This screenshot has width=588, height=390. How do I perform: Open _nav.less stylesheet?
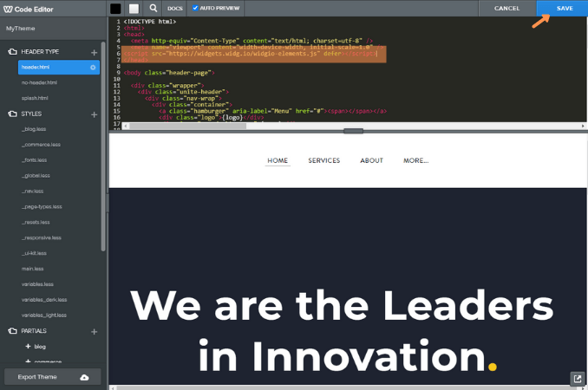[x=33, y=191]
